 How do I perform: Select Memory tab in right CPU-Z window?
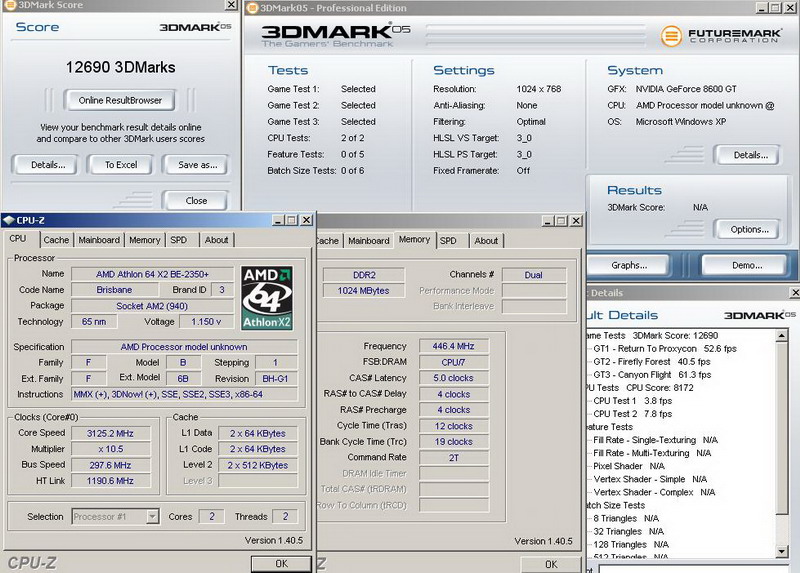click(414, 239)
